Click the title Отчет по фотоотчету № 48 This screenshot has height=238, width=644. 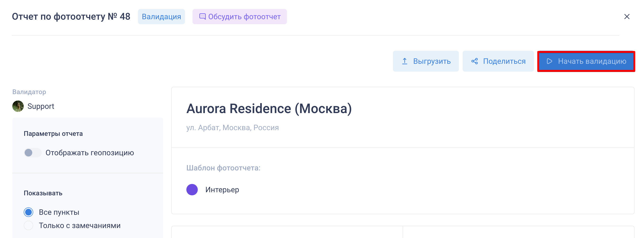tap(71, 17)
